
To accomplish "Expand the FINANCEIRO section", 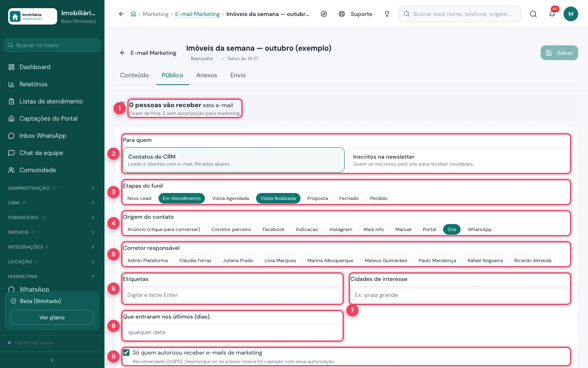I will point(52,218).
